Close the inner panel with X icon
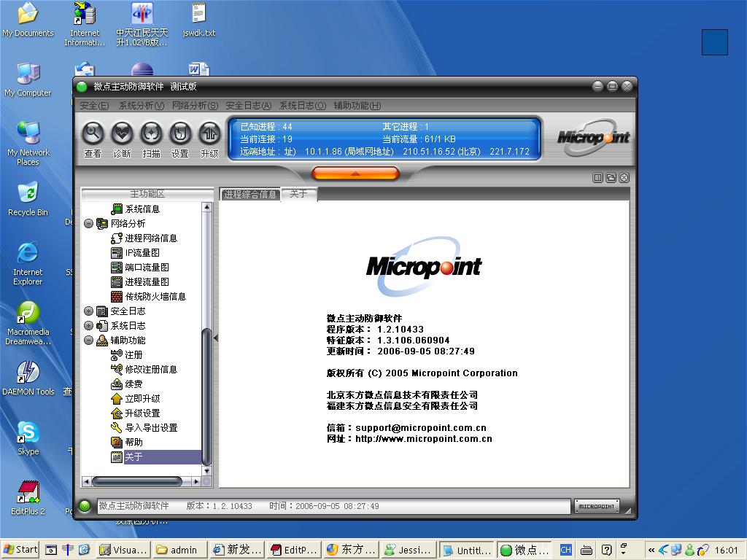The image size is (747, 560). tap(624, 178)
